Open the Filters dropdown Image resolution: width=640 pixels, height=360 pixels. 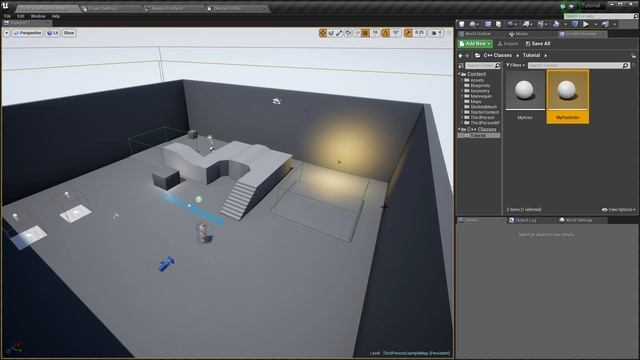pos(516,65)
